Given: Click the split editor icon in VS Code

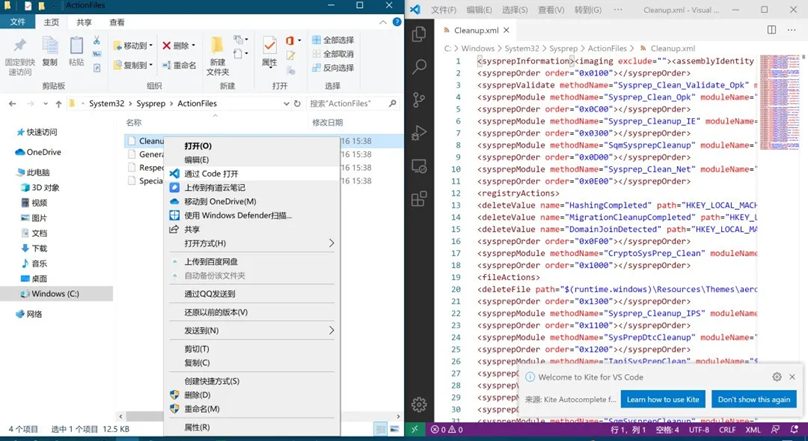Looking at the screenshot, I should pyautogui.click(x=771, y=30).
